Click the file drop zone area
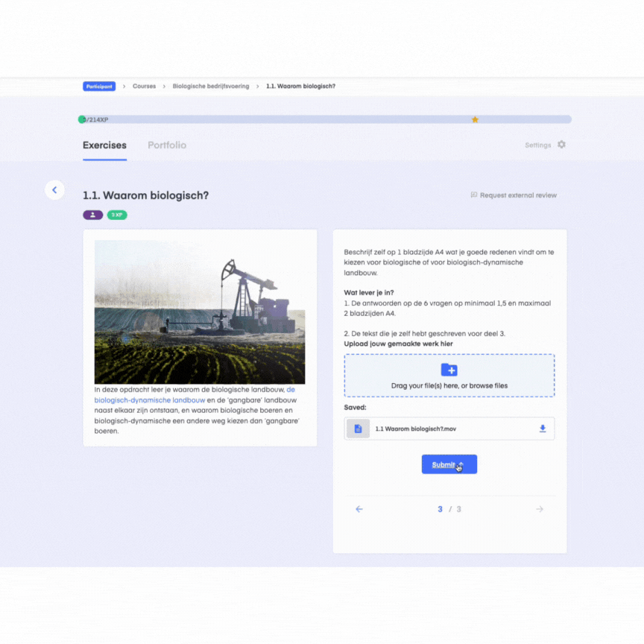Image resolution: width=644 pixels, height=644 pixels. click(x=449, y=376)
